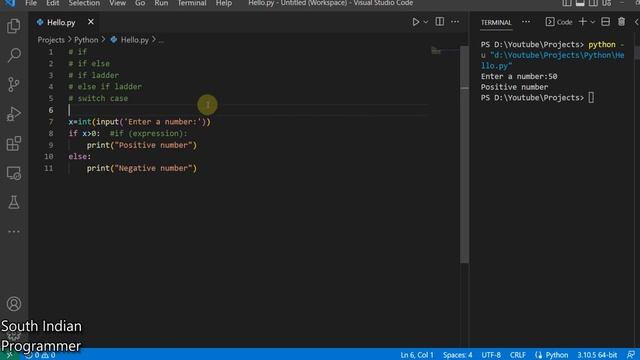Open the Extensions view

click(13, 143)
